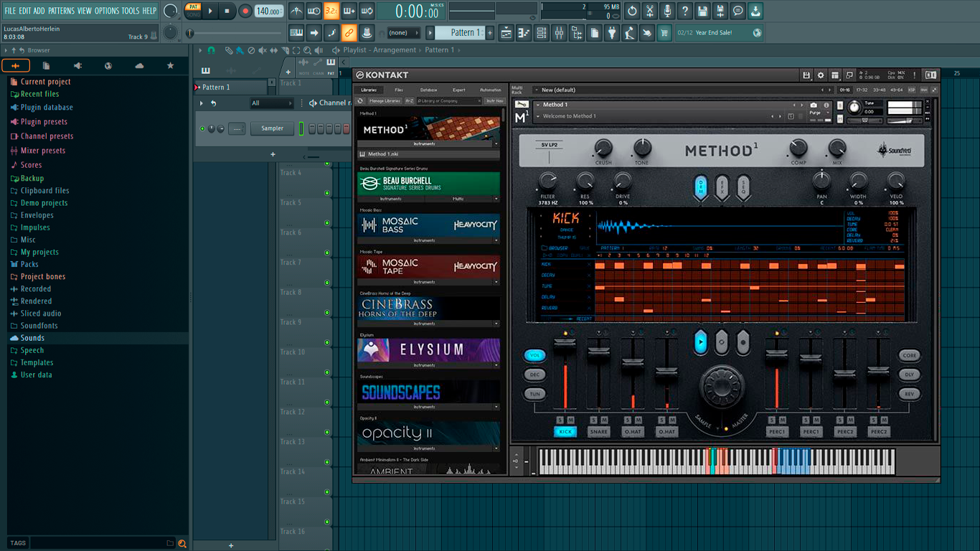Click the Library or Company search field
Image resolution: width=980 pixels, height=551 pixels.
tap(449, 101)
